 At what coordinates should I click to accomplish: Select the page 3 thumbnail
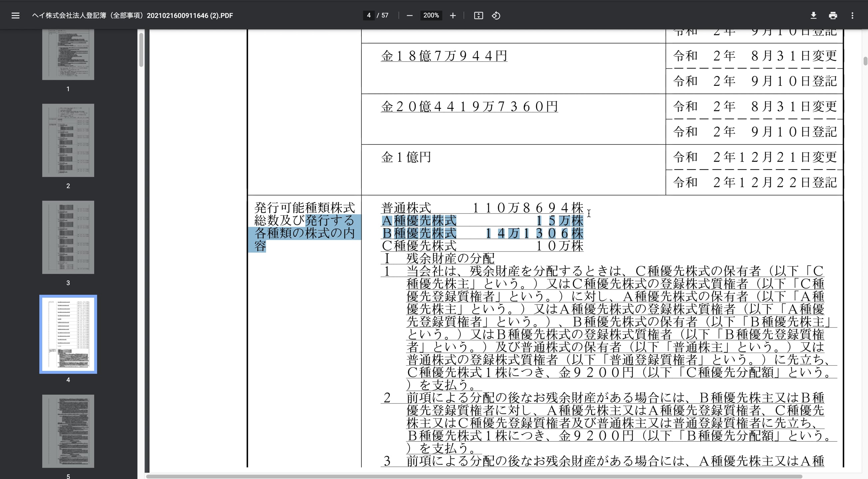click(x=68, y=237)
